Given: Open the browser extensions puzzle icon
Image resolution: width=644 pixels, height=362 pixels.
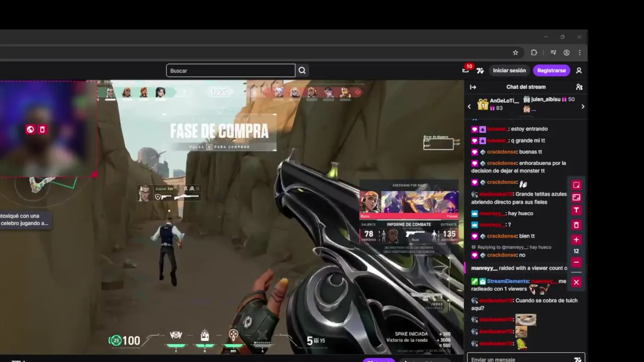Looking at the screenshot, I should coord(534,52).
